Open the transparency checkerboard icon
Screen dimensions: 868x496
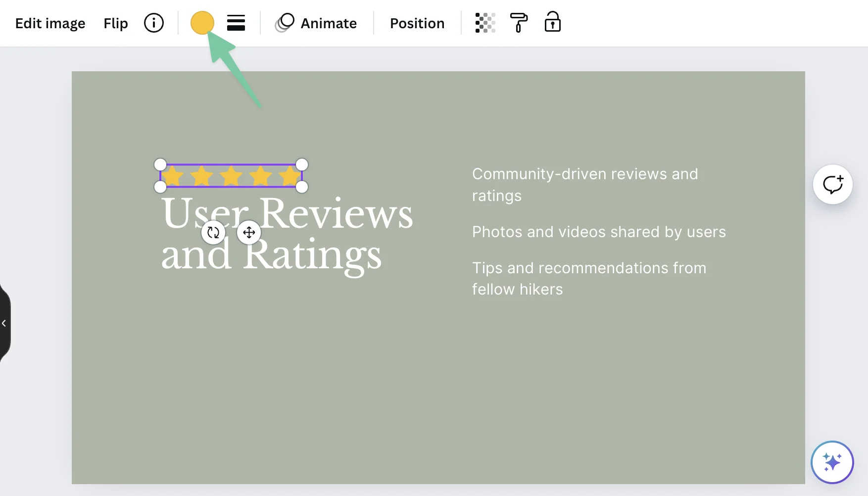(x=485, y=23)
